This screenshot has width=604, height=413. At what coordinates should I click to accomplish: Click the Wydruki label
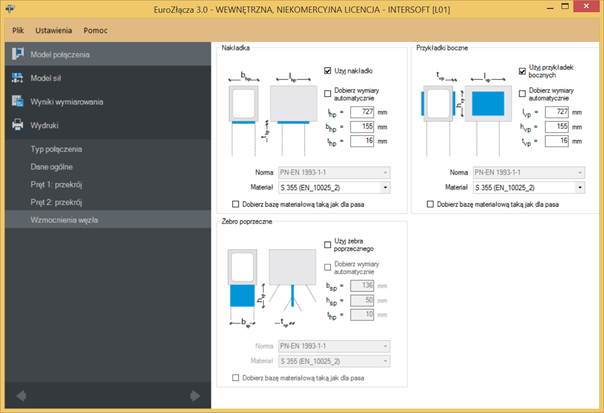click(44, 126)
